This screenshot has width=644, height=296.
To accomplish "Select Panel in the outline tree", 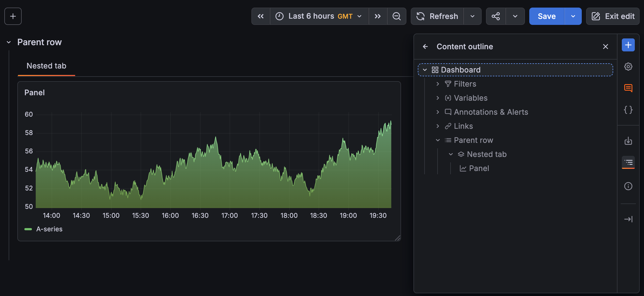I will (x=479, y=168).
